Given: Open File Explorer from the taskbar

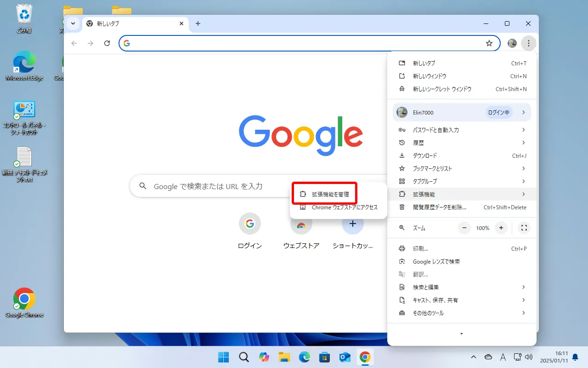Looking at the screenshot, I should tap(284, 357).
